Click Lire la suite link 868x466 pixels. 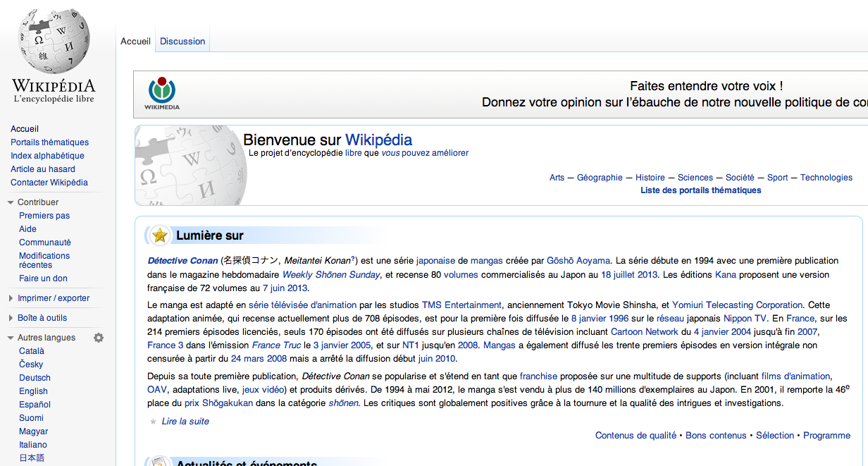[x=185, y=422]
